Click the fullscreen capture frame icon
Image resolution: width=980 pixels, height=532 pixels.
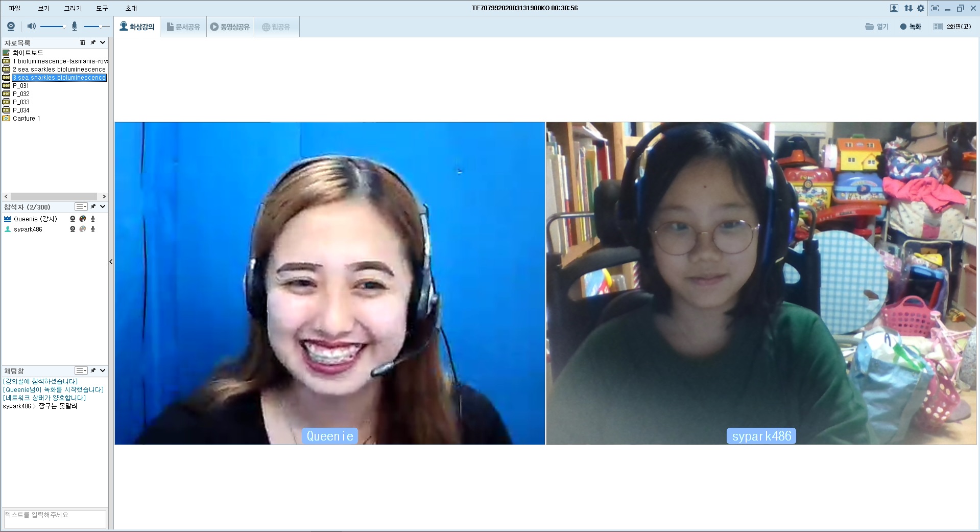(x=935, y=8)
